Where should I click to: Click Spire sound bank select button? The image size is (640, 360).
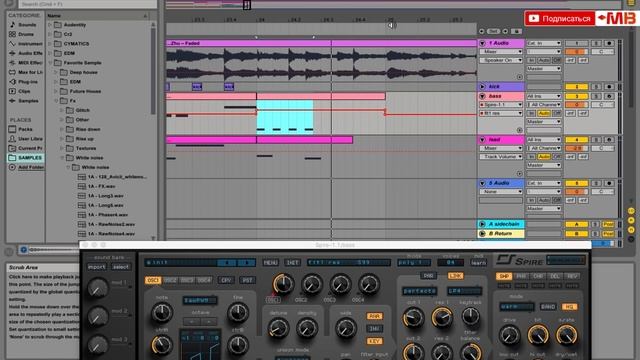[x=121, y=267]
